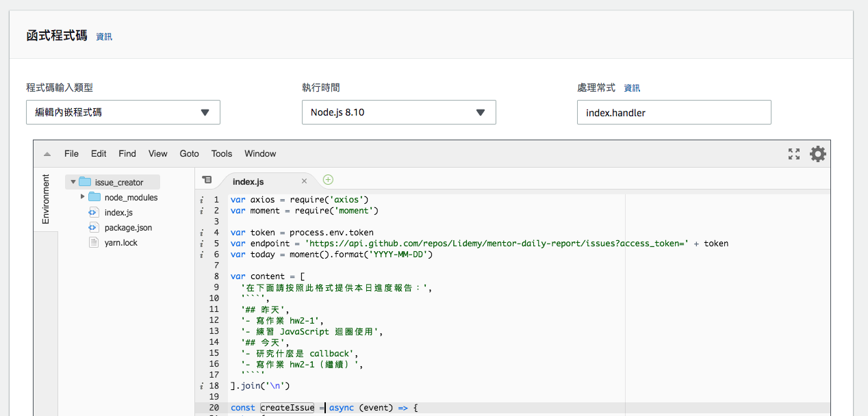868x416 pixels.
Task: Click the string '## 昨天' in the code
Action: coord(266,309)
